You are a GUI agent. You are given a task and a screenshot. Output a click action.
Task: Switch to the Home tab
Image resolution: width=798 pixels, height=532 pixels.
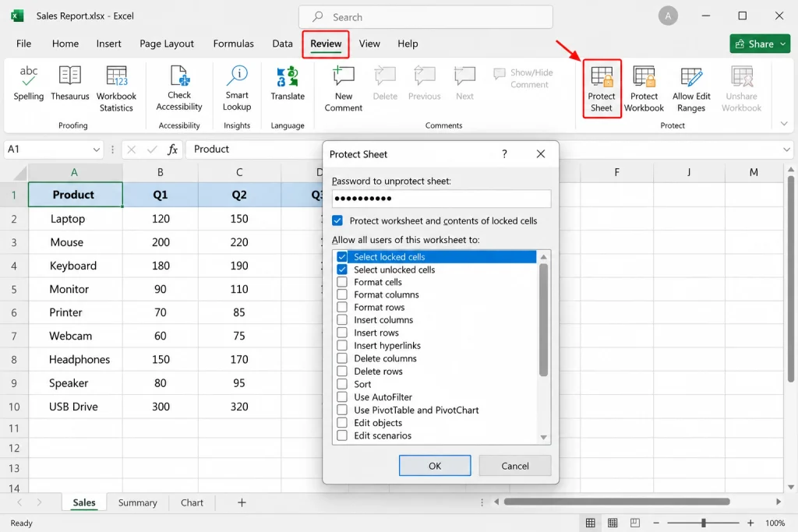tap(65, 44)
